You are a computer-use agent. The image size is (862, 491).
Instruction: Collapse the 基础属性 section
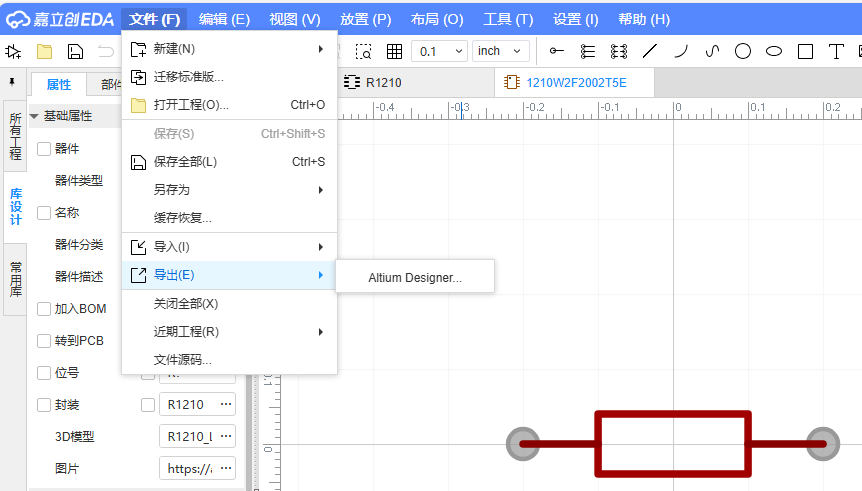pyautogui.click(x=34, y=116)
